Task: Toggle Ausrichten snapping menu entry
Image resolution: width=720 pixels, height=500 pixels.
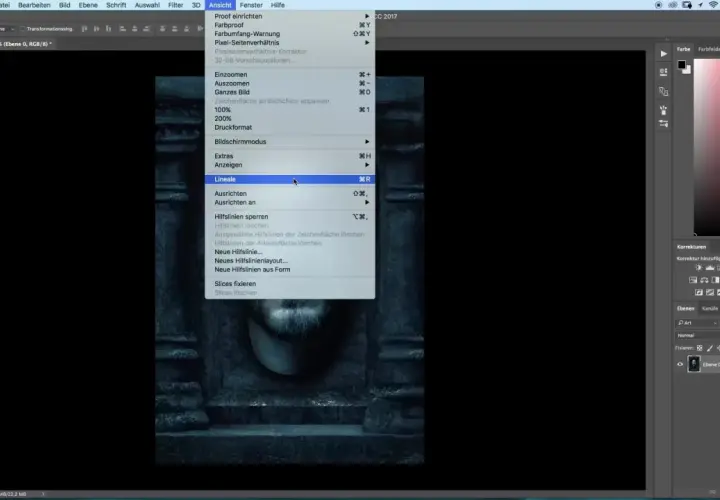Action: click(290, 193)
